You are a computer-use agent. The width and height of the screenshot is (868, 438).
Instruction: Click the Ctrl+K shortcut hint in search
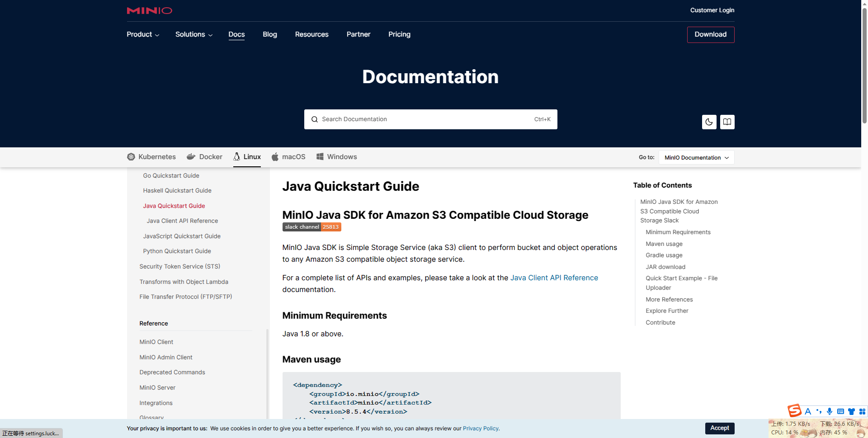(x=542, y=119)
